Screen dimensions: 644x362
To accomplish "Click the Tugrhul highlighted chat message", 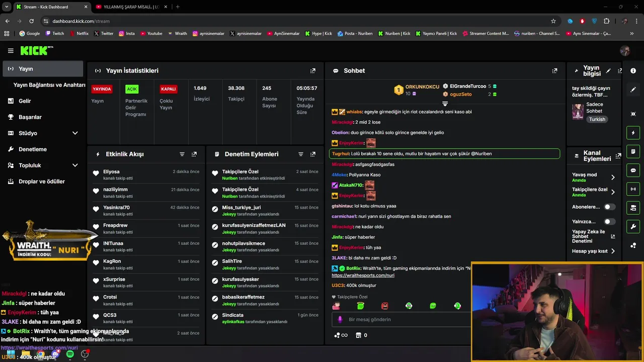I will coord(444,154).
